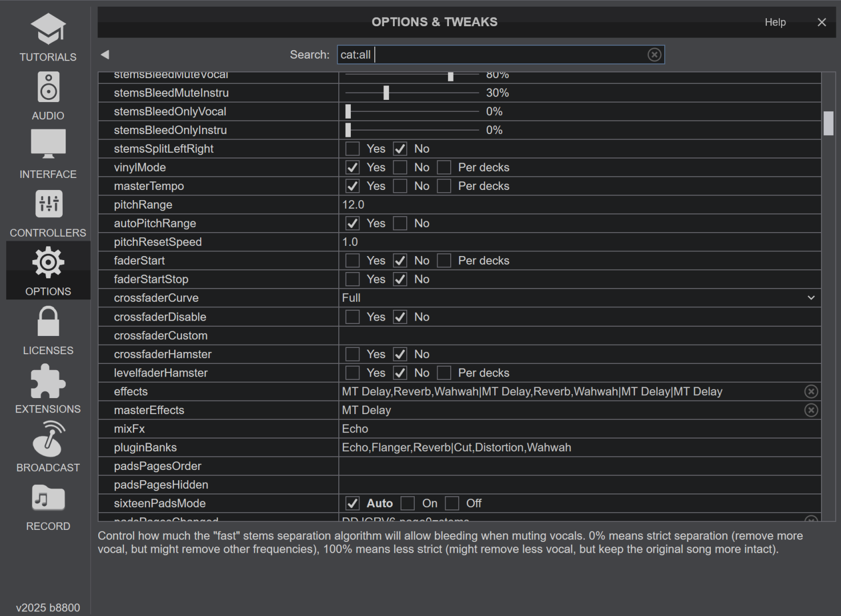Screen dimensions: 841x616
Task: Check Yes for stemsSplitLeftRight
Action: pos(353,149)
